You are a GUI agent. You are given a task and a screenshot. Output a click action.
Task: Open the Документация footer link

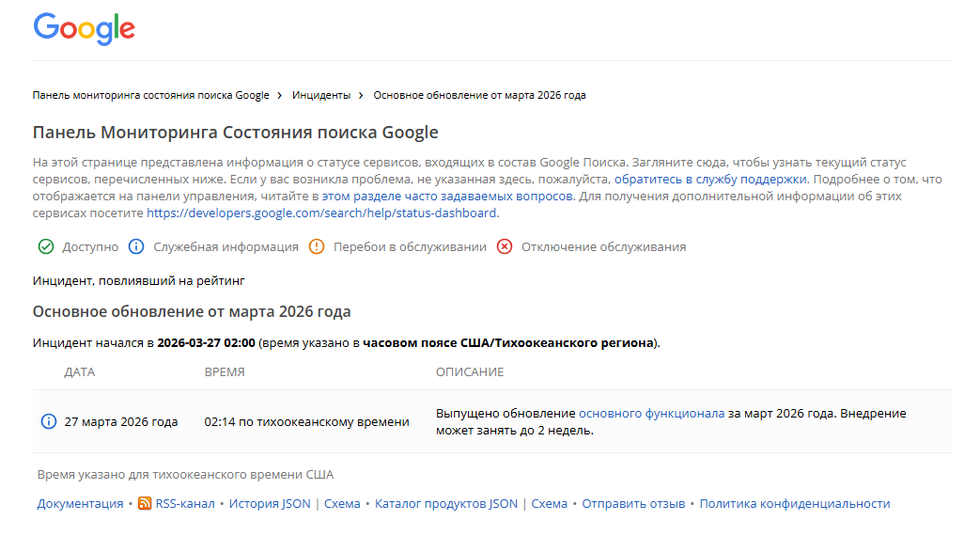(80, 504)
